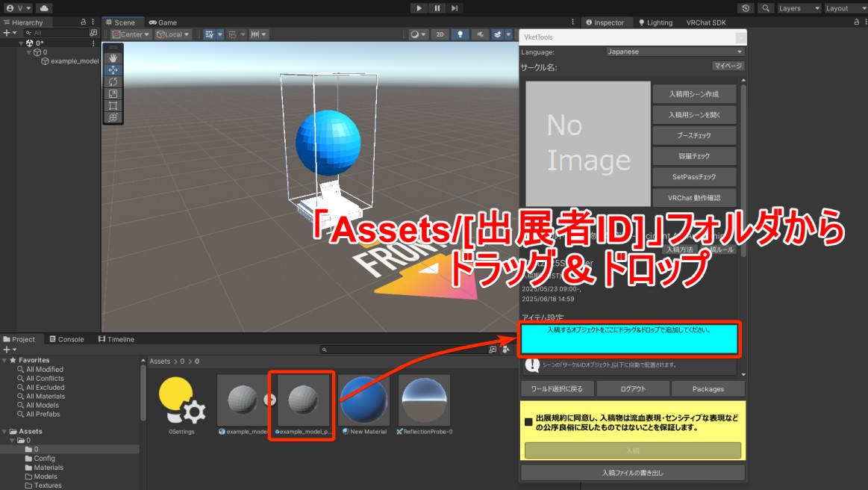Select the Rotate tool in Scene toolbar
Screen dimensions: 868x490
(113, 81)
